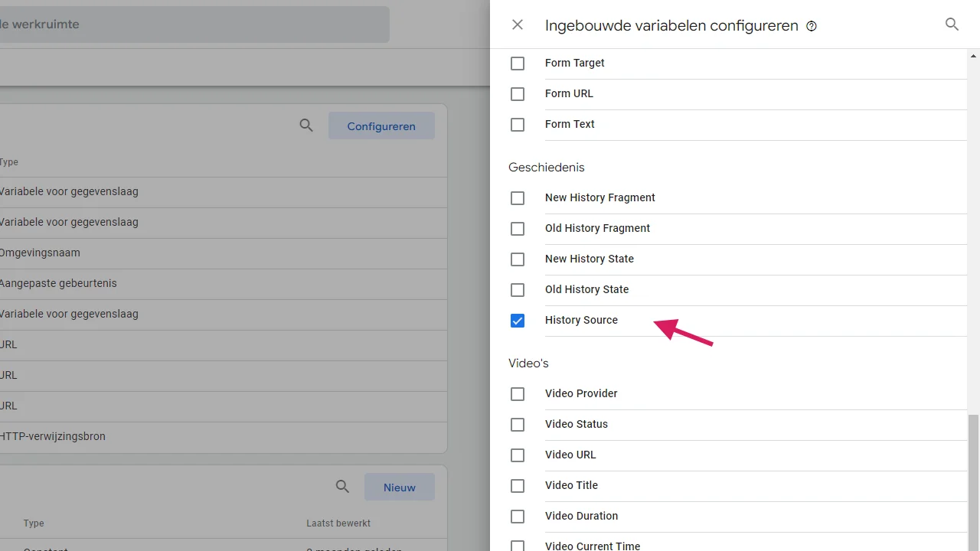Tick the Video Status checkbox

click(x=518, y=425)
